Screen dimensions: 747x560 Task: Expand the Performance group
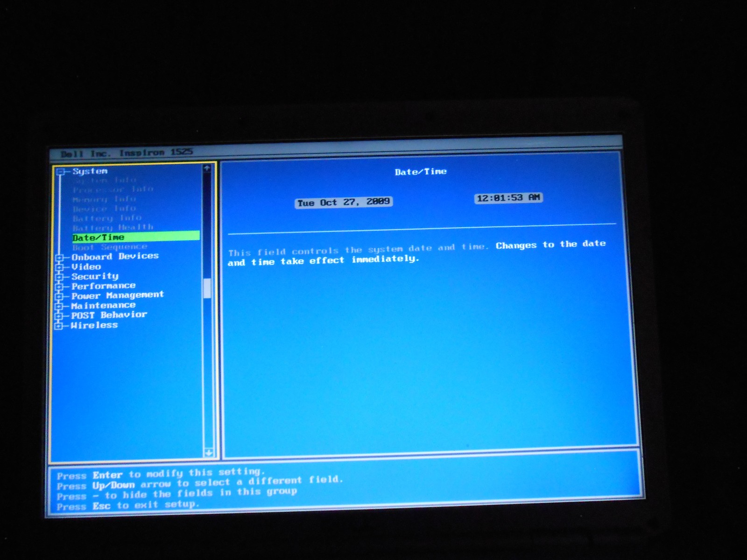(x=59, y=287)
